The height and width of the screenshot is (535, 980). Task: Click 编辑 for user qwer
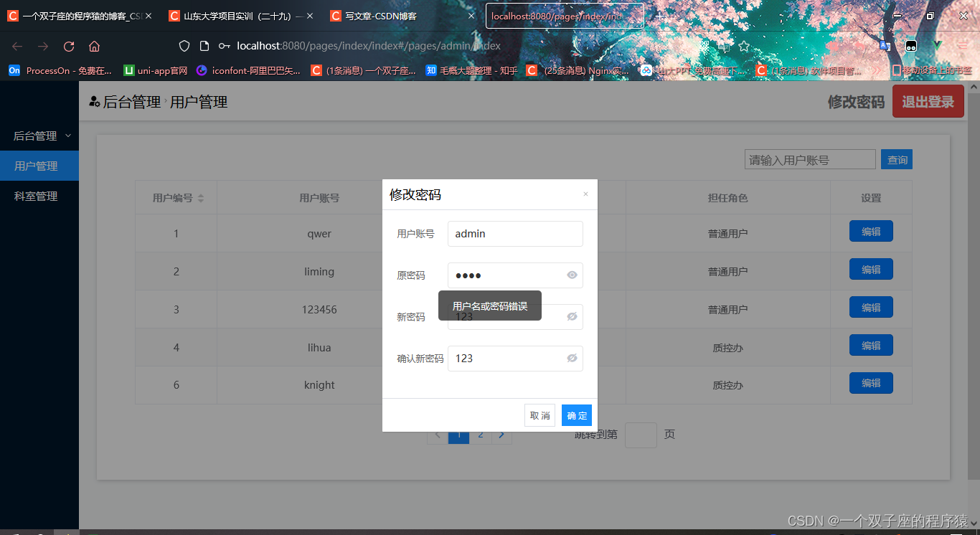[x=871, y=232]
